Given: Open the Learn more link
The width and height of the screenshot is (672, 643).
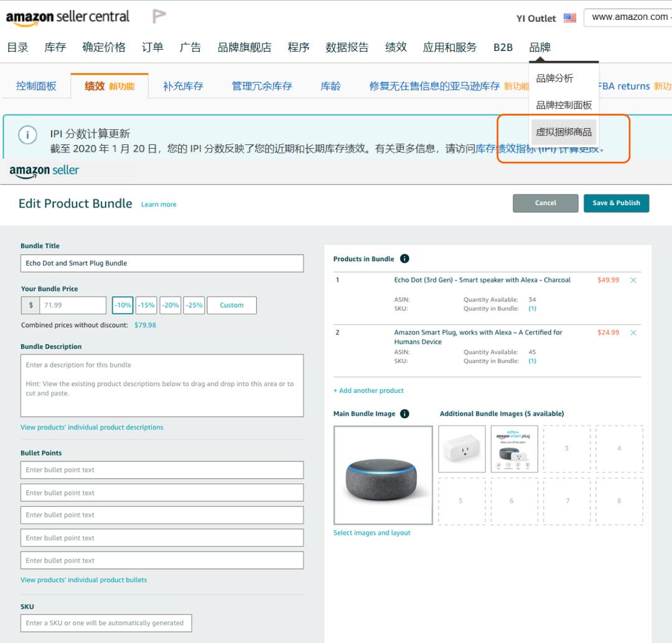Looking at the screenshot, I should pyautogui.click(x=159, y=205).
